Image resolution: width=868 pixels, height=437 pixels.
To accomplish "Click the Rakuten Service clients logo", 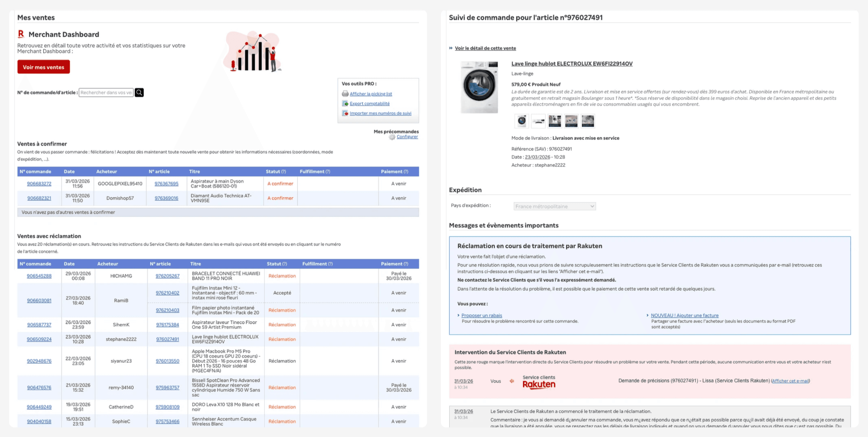I will 539,382.
